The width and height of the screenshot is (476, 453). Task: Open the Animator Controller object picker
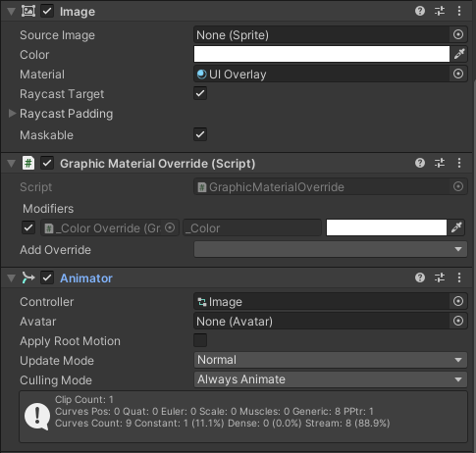pyautogui.click(x=458, y=301)
